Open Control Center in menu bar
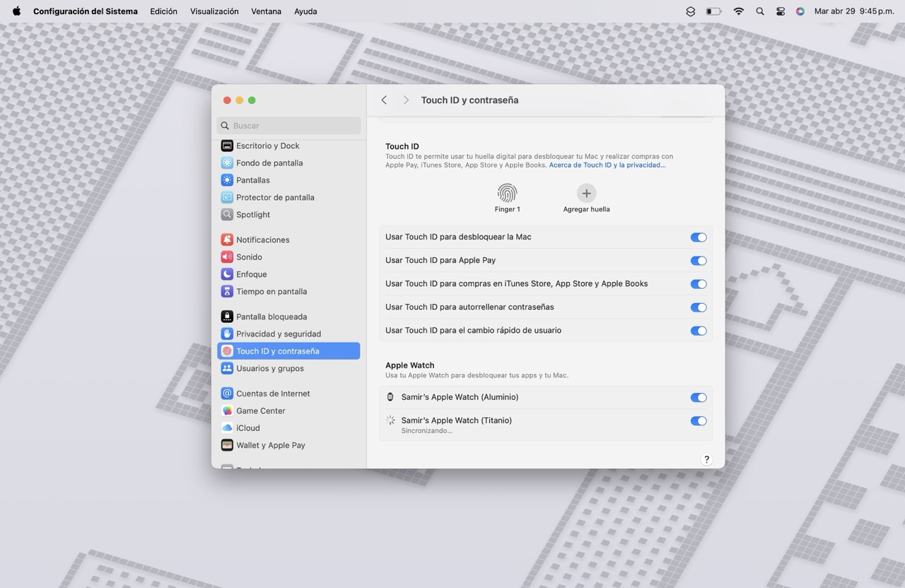Viewport: 905px width, 588px height. [x=781, y=11]
